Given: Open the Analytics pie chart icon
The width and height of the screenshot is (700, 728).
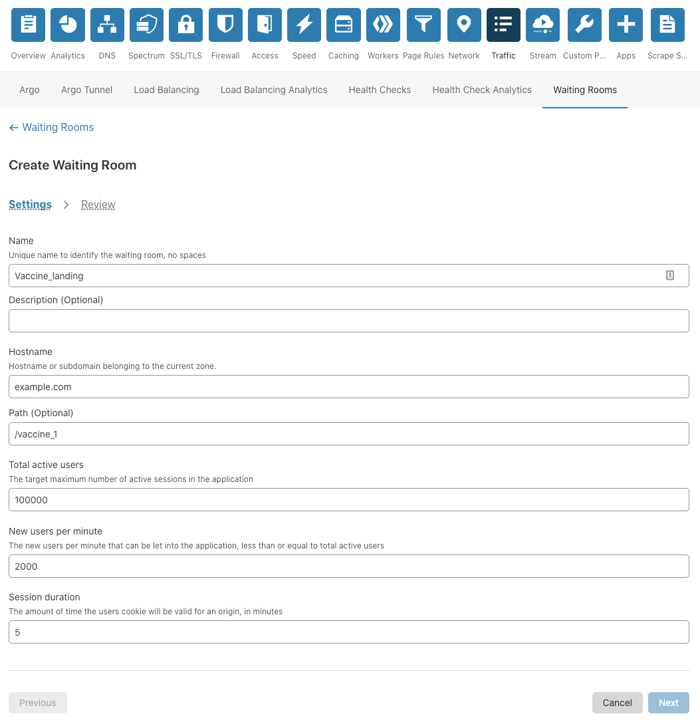Looking at the screenshot, I should click(x=68, y=25).
